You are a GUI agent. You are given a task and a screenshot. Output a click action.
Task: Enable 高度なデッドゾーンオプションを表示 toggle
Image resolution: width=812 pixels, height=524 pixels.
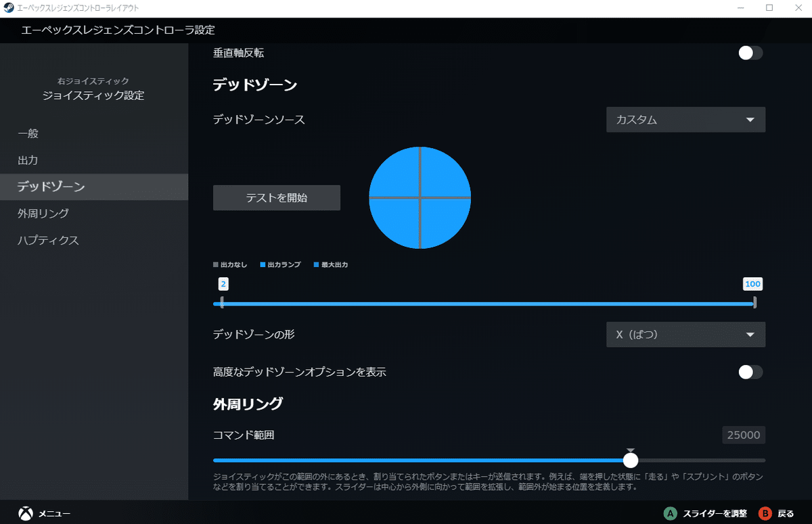(x=750, y=372)
